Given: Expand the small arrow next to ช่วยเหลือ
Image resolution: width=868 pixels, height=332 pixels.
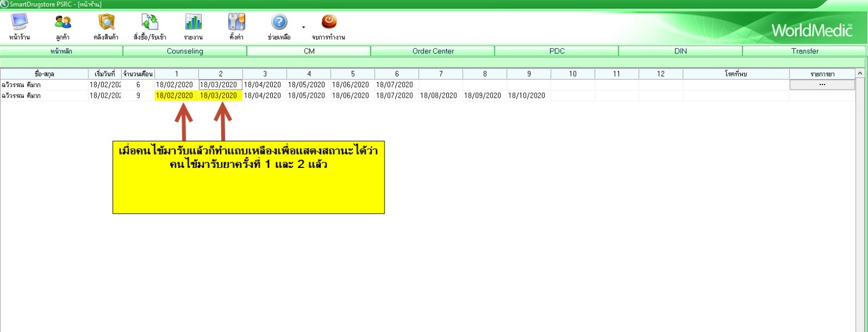Looking at the screenshot, I should point(303,27).
